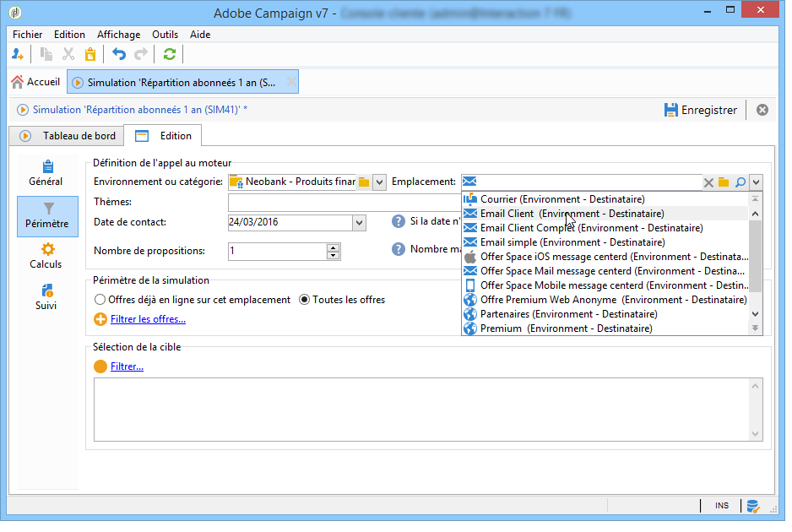Open the Général section in sidebar

46,173
